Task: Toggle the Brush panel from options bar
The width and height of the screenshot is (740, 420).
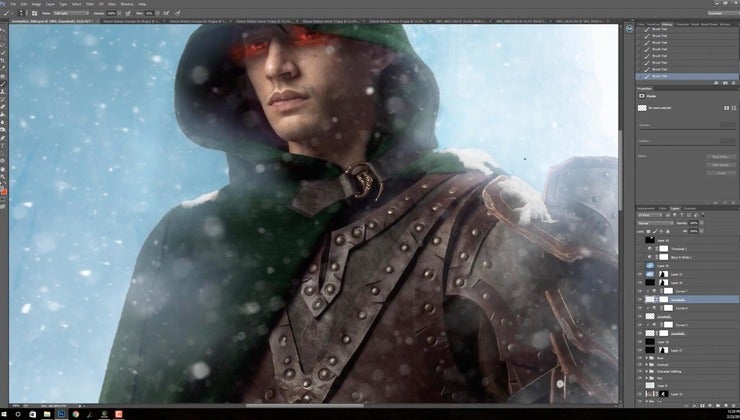Action: coord(34,13)
